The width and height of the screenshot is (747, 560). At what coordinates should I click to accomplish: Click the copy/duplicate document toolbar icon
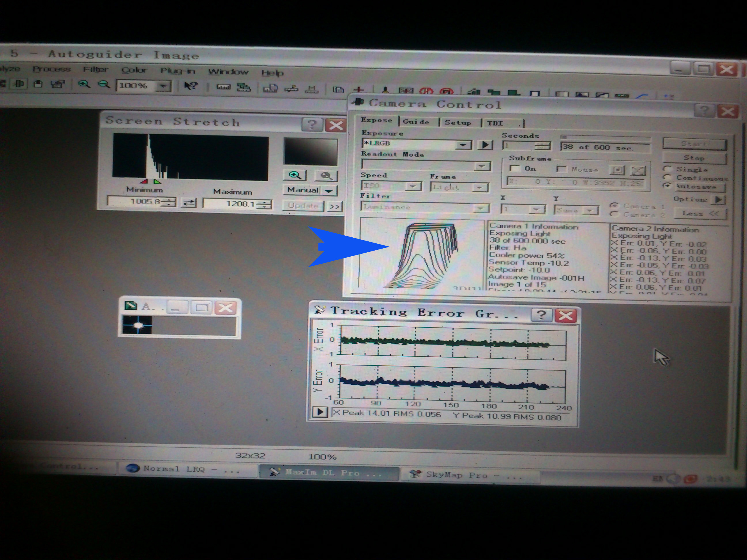pos(338,90)
